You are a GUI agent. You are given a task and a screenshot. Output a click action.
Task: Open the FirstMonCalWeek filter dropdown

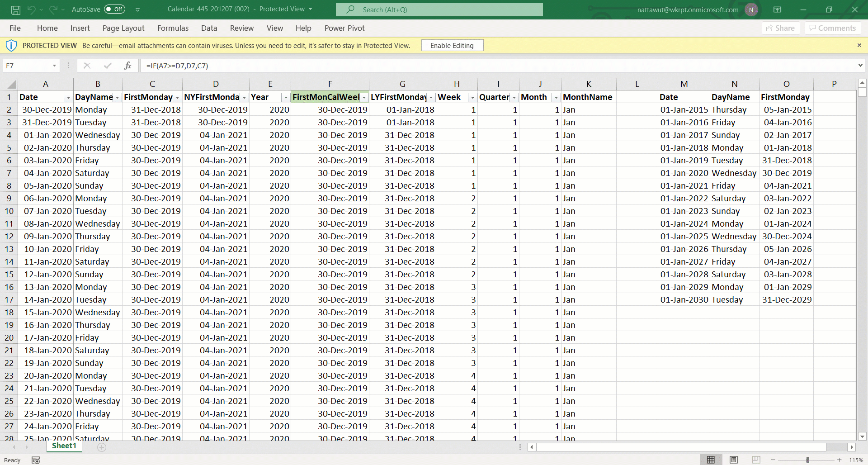pos(364,98)
